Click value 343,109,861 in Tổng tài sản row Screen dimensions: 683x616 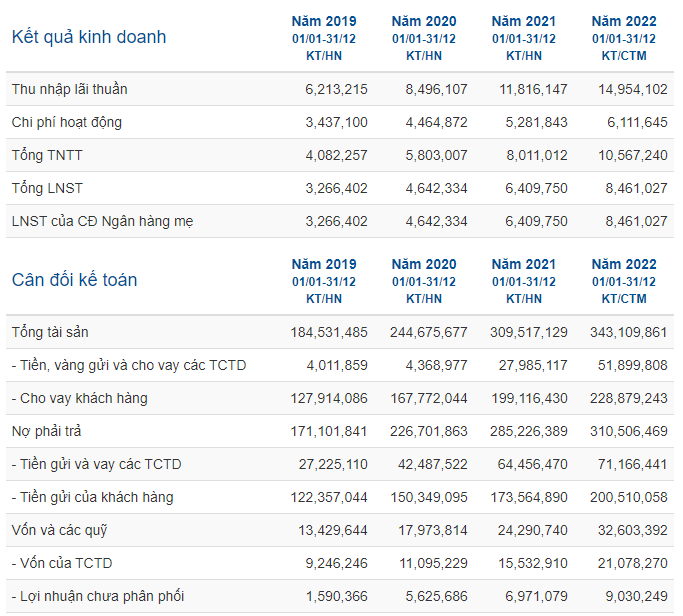tap(629, 332)
